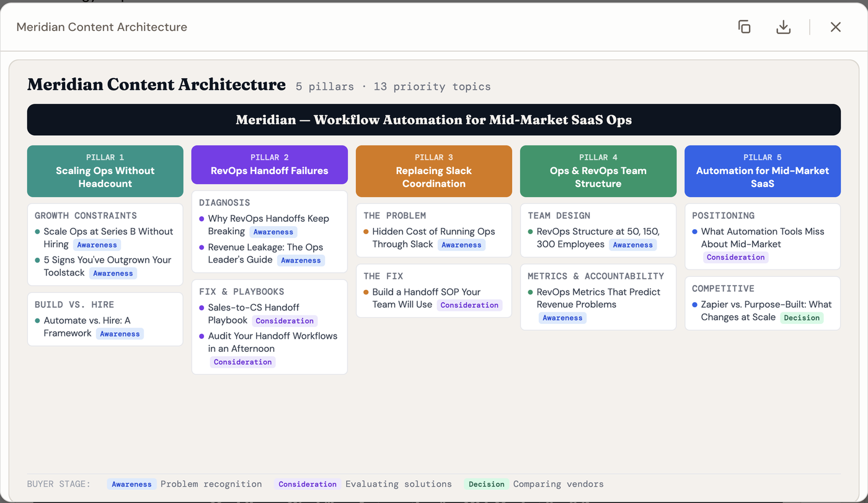This screenshot has width=868, height=503.
Task: Click the 'BUYER STAGE:' legend label
Action: point(59,484)
